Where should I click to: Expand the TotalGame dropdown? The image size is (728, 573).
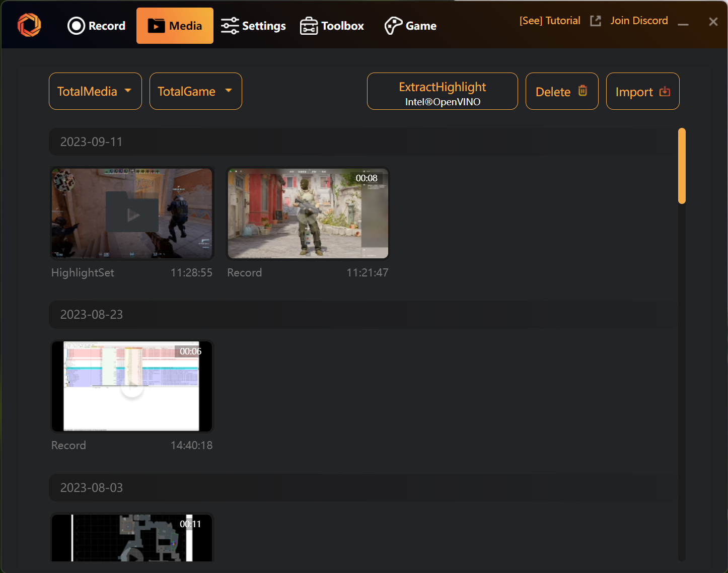click(x=195, y=91)
